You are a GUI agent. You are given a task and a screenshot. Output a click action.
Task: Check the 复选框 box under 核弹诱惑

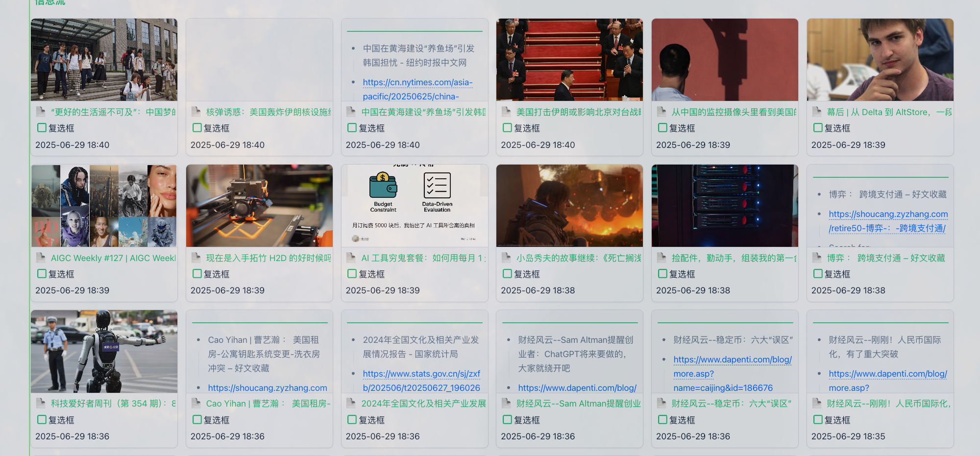click(x=197, y=128)
